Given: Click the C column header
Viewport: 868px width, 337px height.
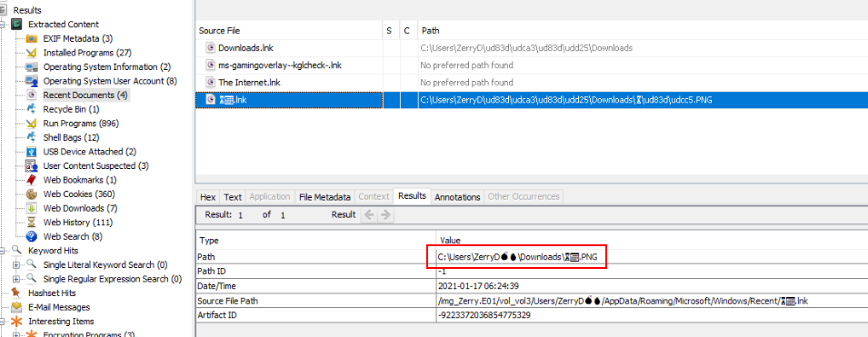Looking at the screenshot, I should coord(407,31).
